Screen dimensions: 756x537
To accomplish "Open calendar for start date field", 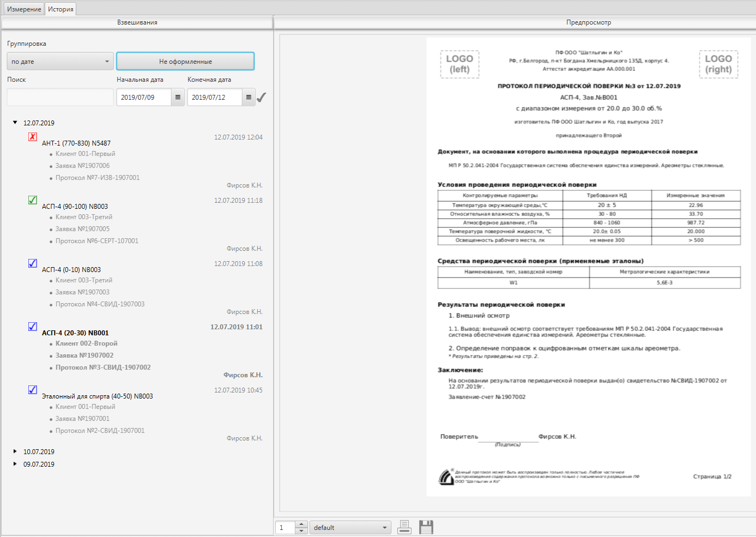I will 178,98.
